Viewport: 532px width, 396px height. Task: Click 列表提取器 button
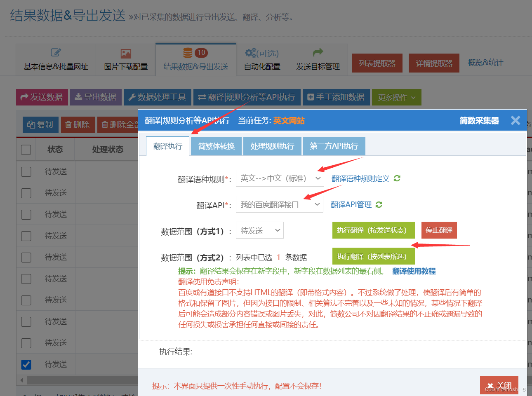[377, 63]
